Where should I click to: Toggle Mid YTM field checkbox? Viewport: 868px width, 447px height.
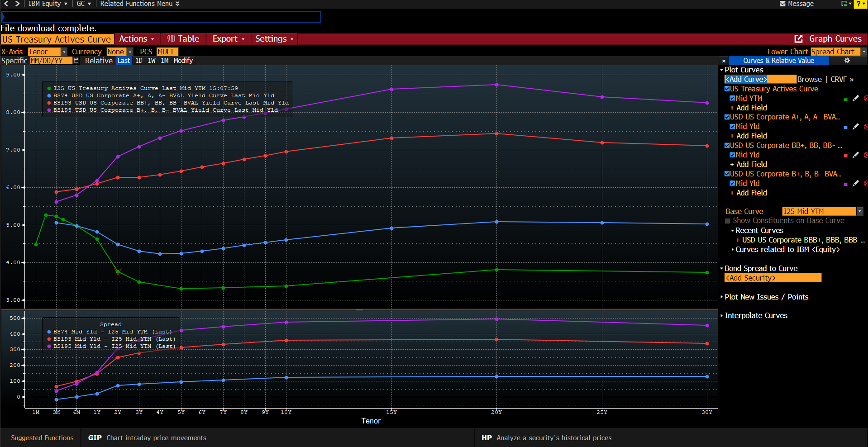click(x=732, y=98)
